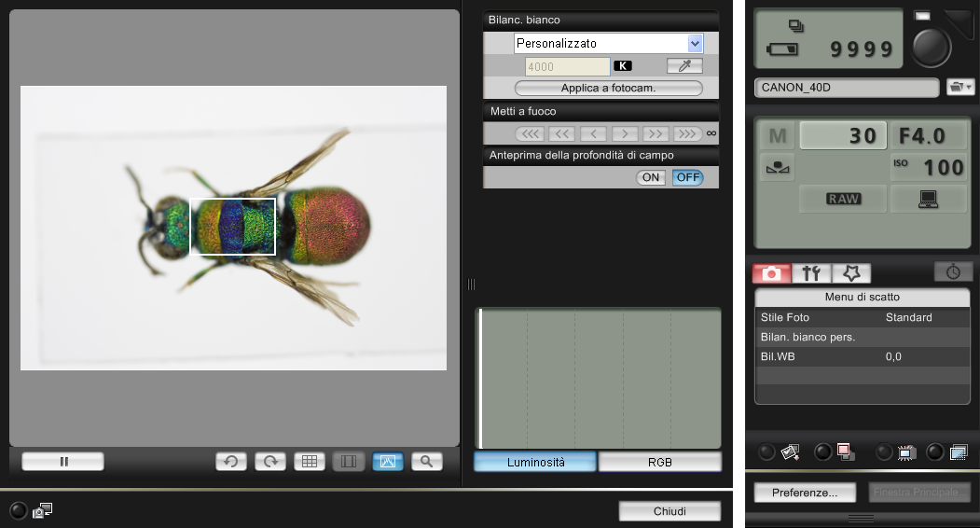Viewport: 980px width, 528px height.
Task: Click the rotate right icon below preview
Action: [270, 461]
